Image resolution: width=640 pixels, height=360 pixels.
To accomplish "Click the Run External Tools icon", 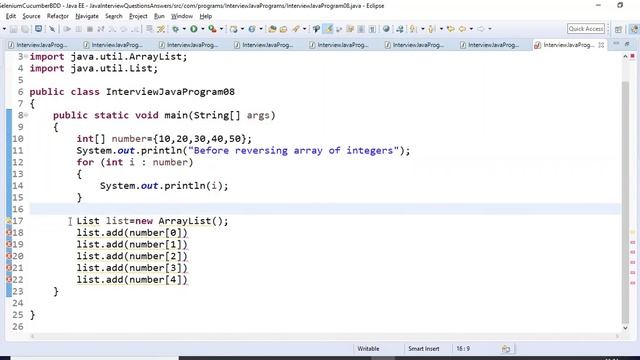I will pyautogui.click(x=212, y=29).
